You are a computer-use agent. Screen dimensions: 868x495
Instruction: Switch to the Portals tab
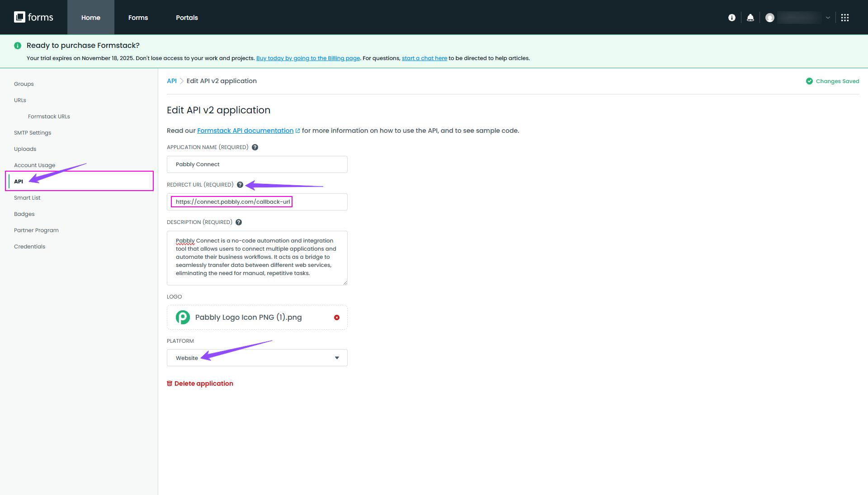coord(187,18)
